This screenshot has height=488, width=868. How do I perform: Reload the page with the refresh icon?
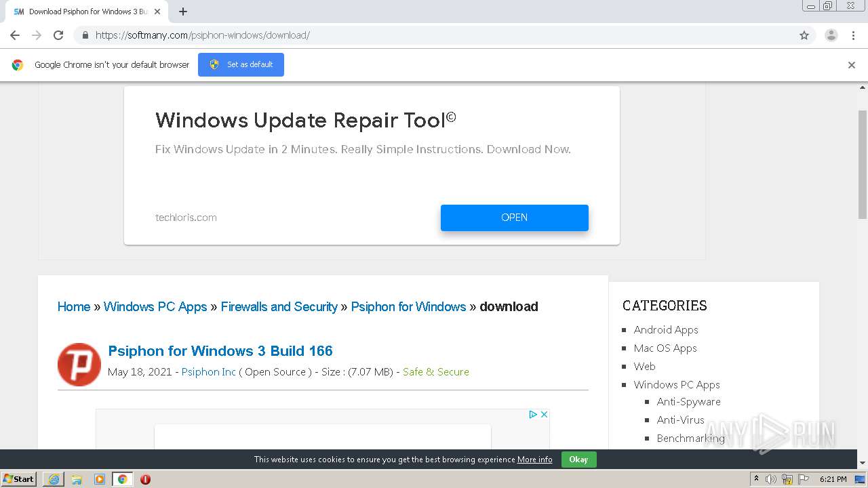pyautogui.click(x=58, y=35)
